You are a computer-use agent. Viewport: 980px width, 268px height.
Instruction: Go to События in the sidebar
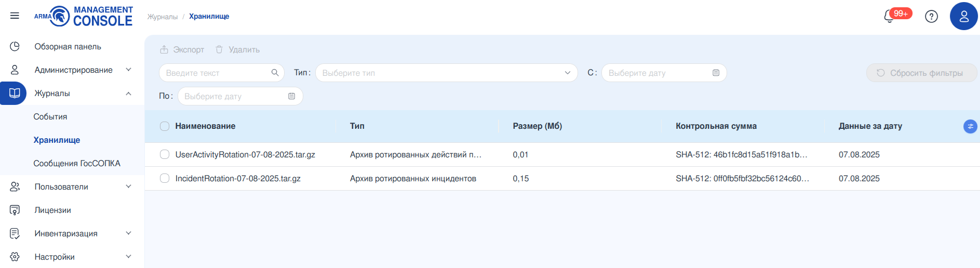[x=50, y=117]
